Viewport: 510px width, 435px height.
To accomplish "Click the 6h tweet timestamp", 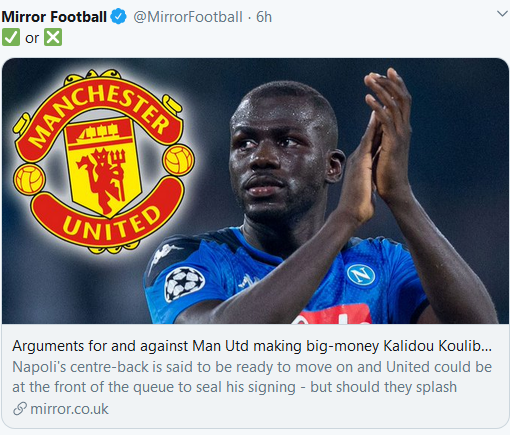I will coord(264,17).
